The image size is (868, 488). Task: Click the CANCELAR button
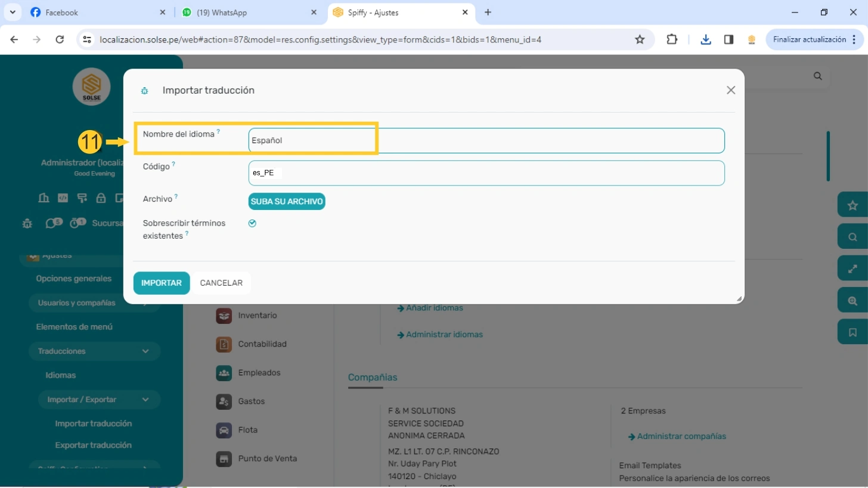point(221,283)
